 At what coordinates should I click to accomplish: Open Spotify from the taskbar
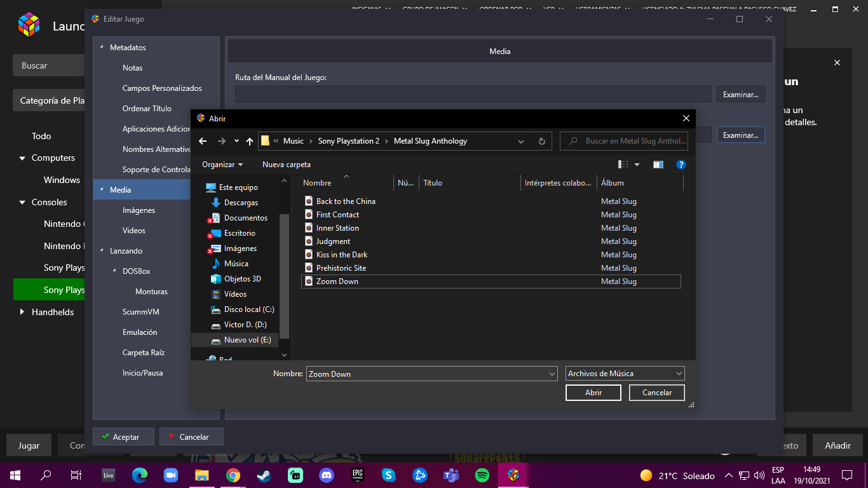pyautogui.click(x=482, y=475)
